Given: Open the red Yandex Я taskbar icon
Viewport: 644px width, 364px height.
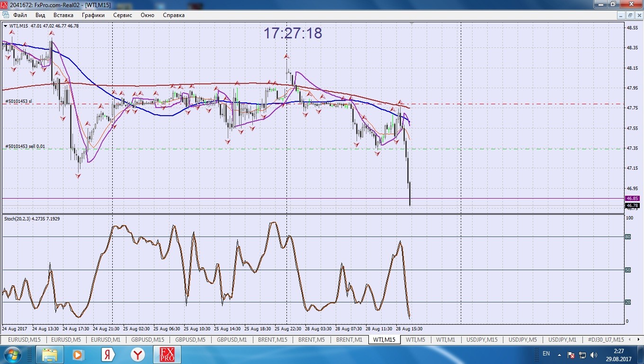Looking at the screenshot, I should [108, 355].
